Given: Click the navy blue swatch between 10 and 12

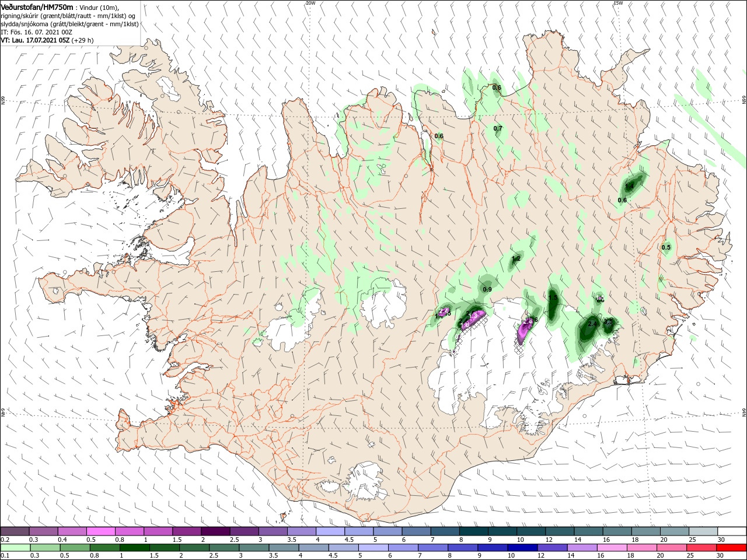Looking at the screenshot, I should pyautogui.click(x=522, y=548).
